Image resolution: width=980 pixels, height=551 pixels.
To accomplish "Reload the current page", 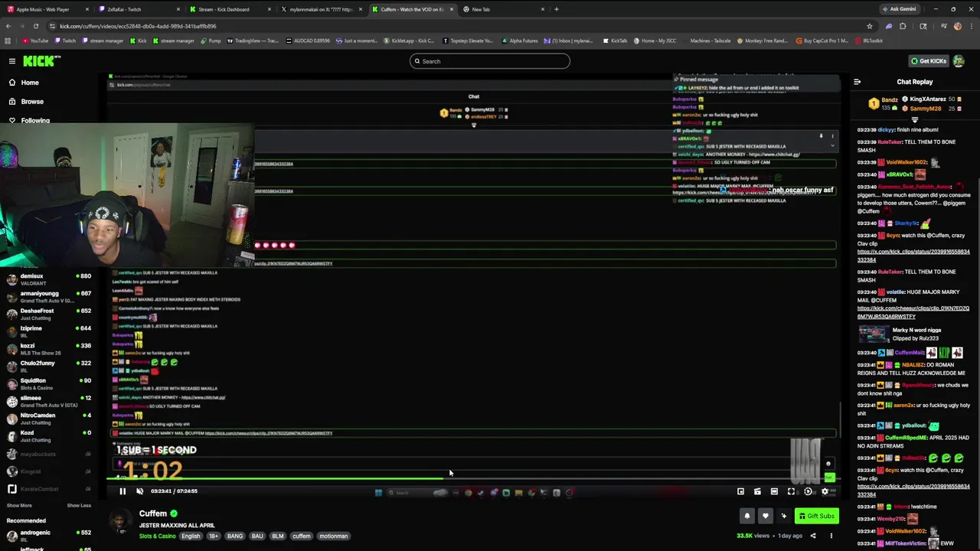I will (35, 26).
